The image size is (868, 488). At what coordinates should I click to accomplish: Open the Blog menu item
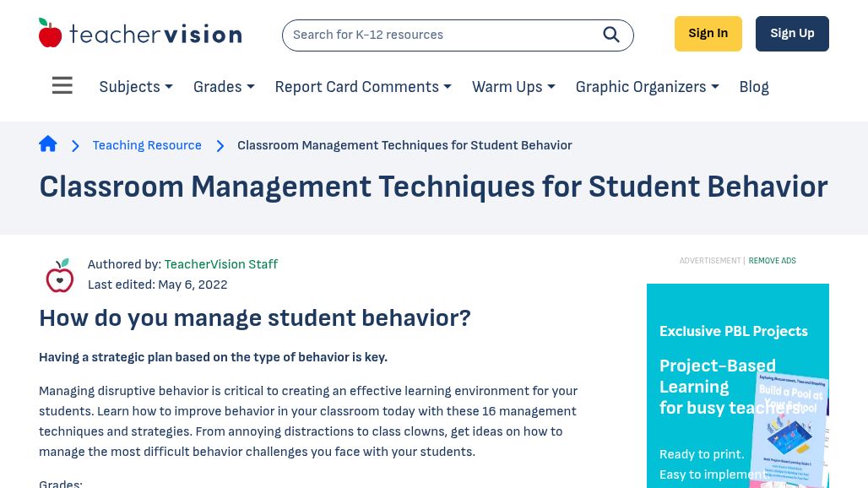(x=754, y=87)
